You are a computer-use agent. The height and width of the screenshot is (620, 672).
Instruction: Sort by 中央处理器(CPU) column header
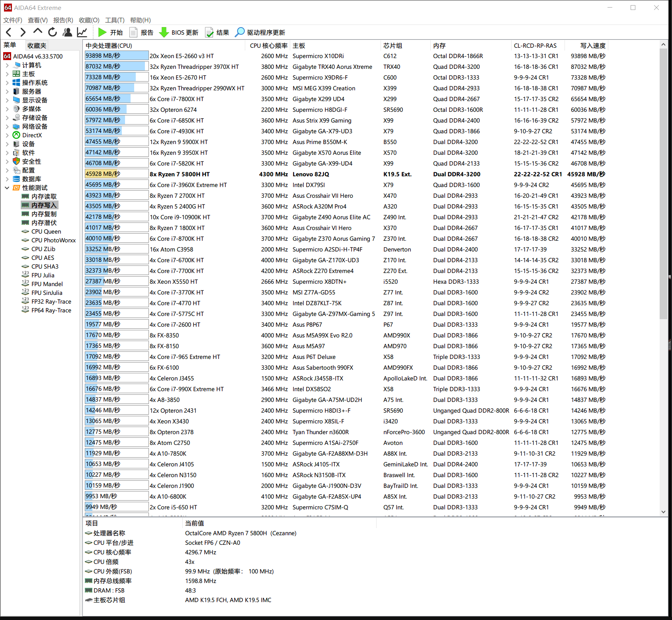point(164,45)
